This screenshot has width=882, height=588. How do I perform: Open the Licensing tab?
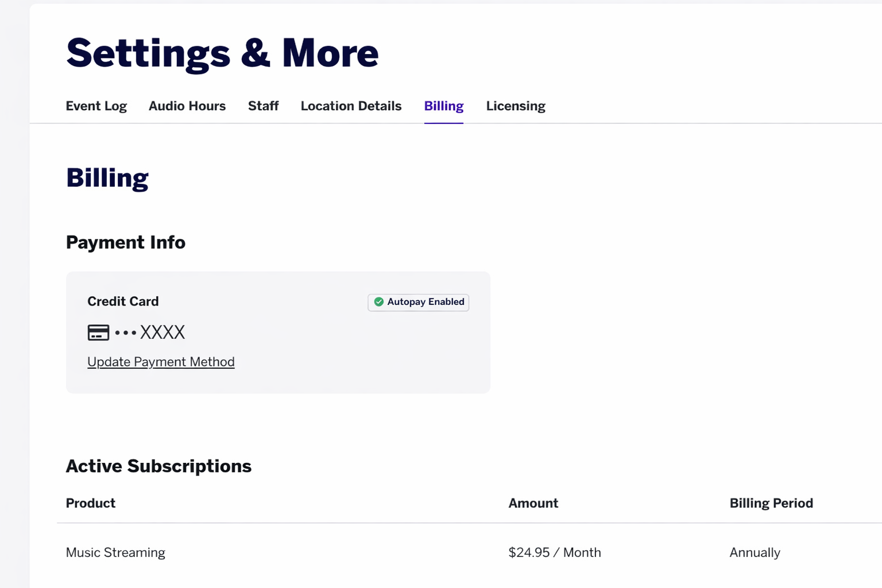(x=516, y=106)
